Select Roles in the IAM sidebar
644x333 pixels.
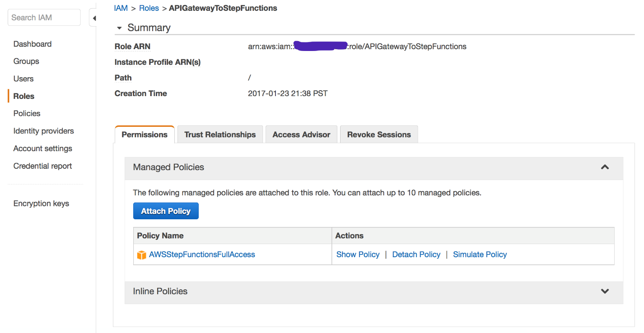[x=24, y=96]
